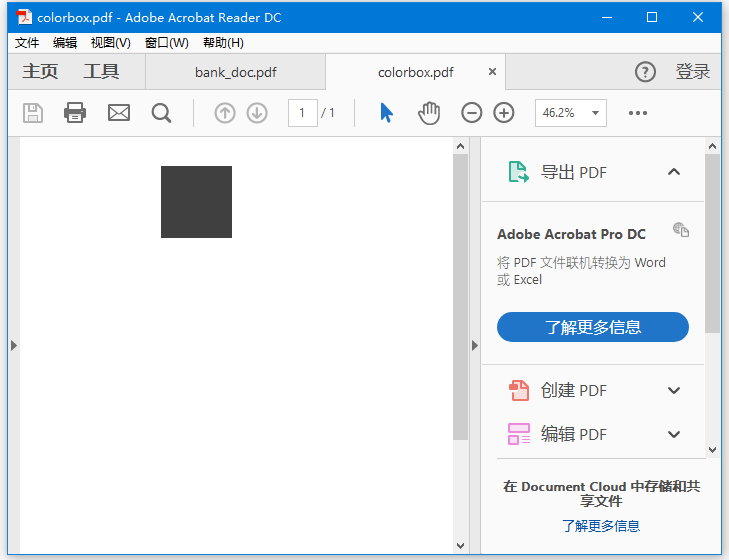This screenshot has height=560, width=729.
Task: Expand the 创建 PDF section
Action: (674, 391)
